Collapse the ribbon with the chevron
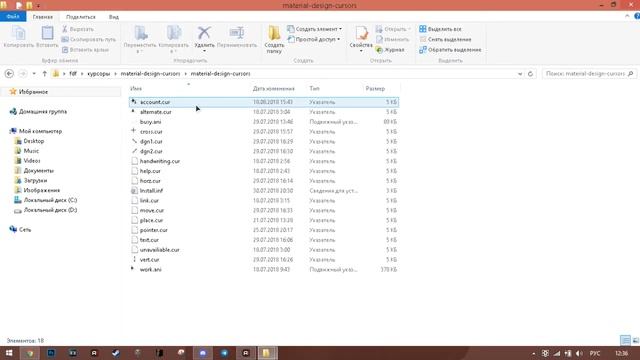The image size is (640, 360). pos(627,16)
